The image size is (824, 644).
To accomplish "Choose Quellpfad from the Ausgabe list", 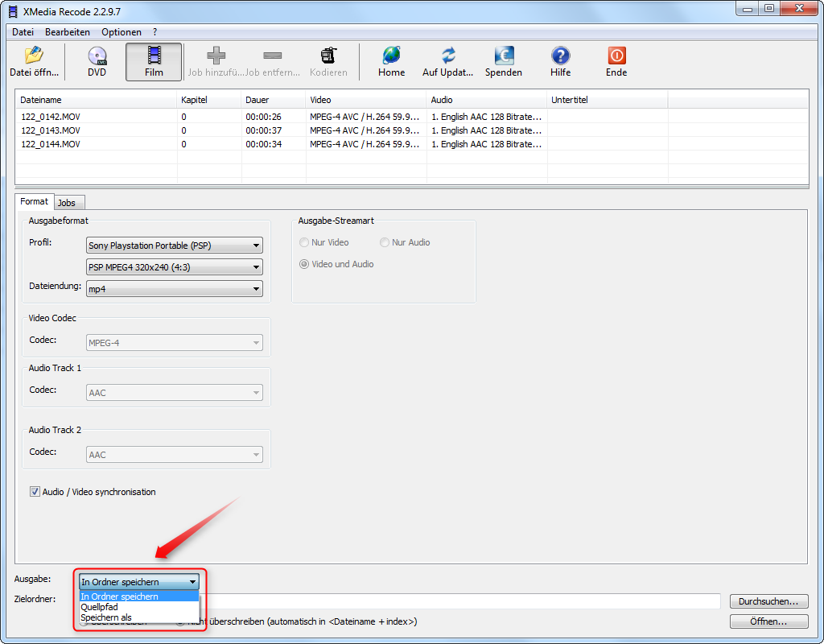I will coord(99,607).
